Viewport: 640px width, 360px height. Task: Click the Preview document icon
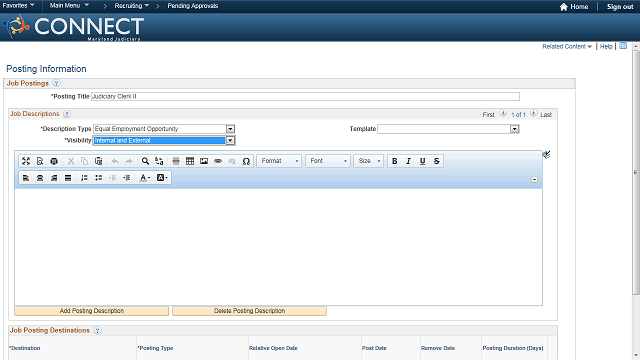(40, 161)
